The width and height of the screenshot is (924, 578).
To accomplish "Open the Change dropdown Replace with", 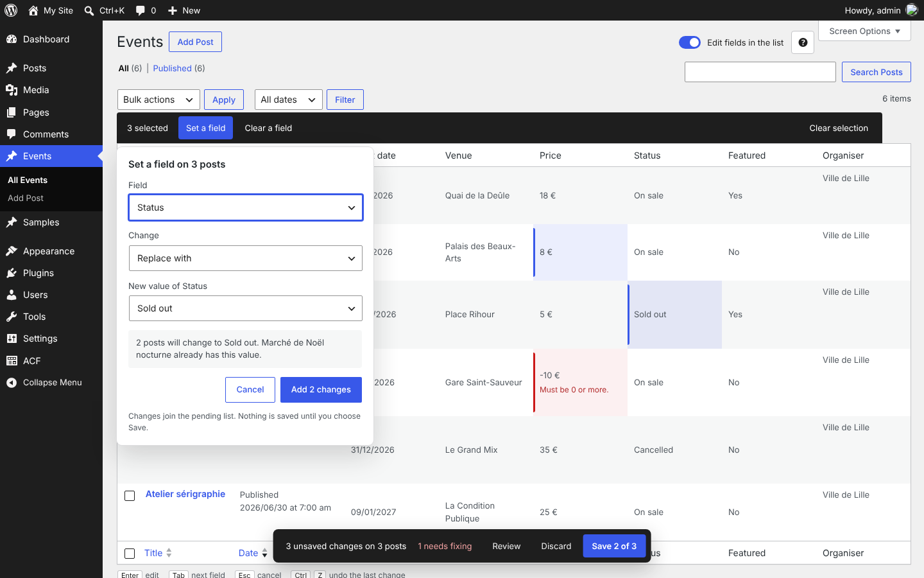I will [246, 258].
